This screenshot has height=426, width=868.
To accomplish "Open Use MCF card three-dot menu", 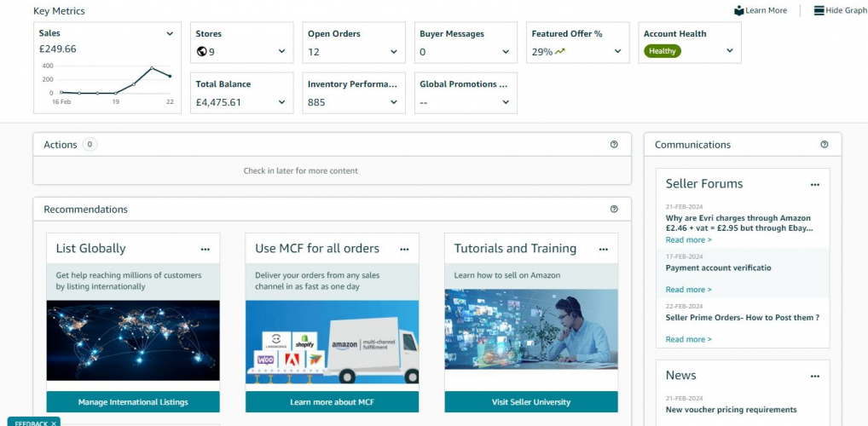I will pos(405,250).
